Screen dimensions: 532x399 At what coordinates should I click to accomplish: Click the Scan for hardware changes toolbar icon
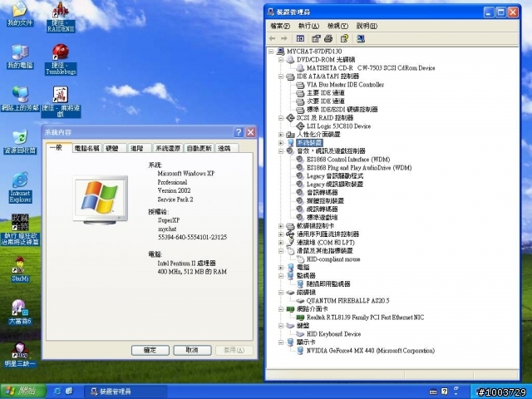point(361,39)
